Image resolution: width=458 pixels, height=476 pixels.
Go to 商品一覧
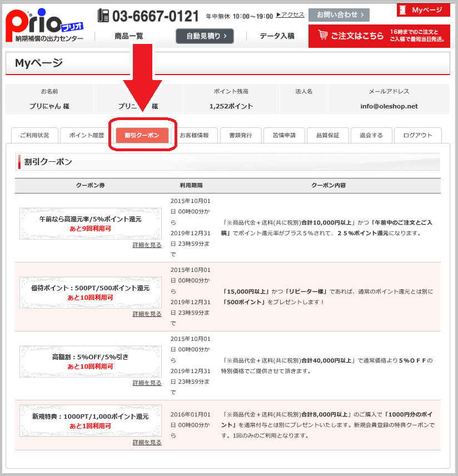129,36
